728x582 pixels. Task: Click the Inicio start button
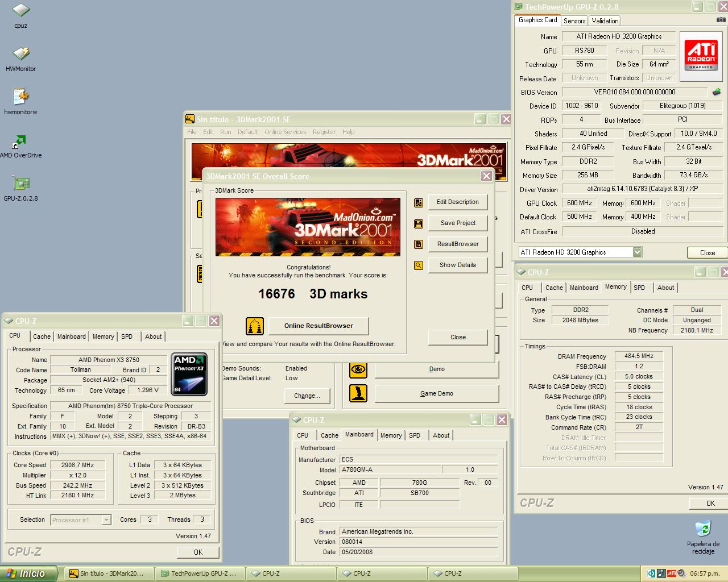tap(29, 573)
